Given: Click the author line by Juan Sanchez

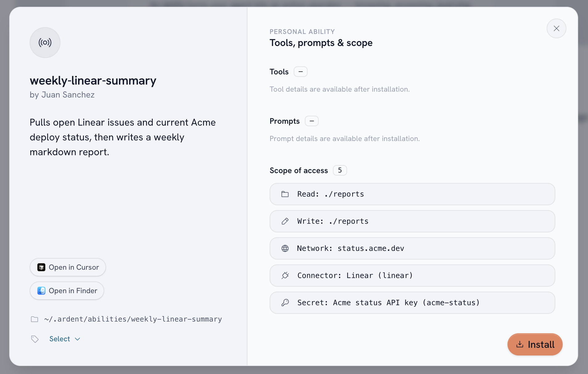Looking at the screenshot, I should click(x=62, y=95).
